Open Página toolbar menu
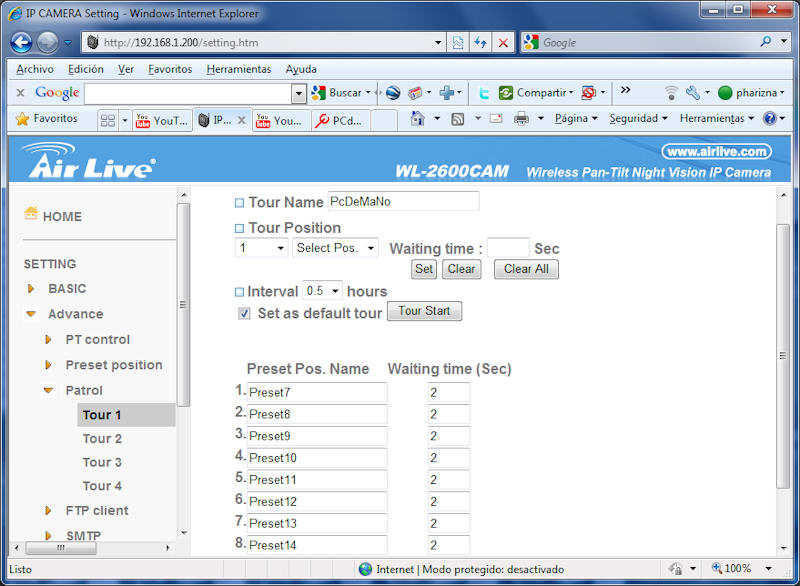800x586 pixels. pyautogui.click(x=576, y=119)
